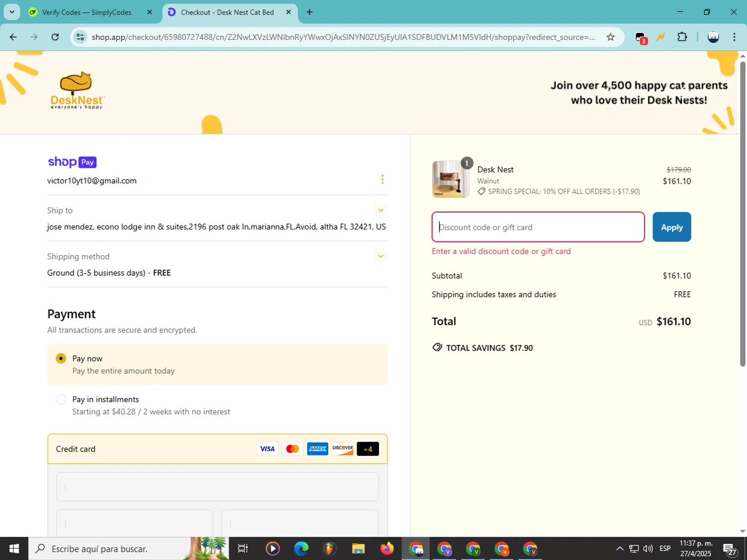This screenshot has width=747, height=560.
Task: Open the extension with red badge 3
Action: point(641,37)
